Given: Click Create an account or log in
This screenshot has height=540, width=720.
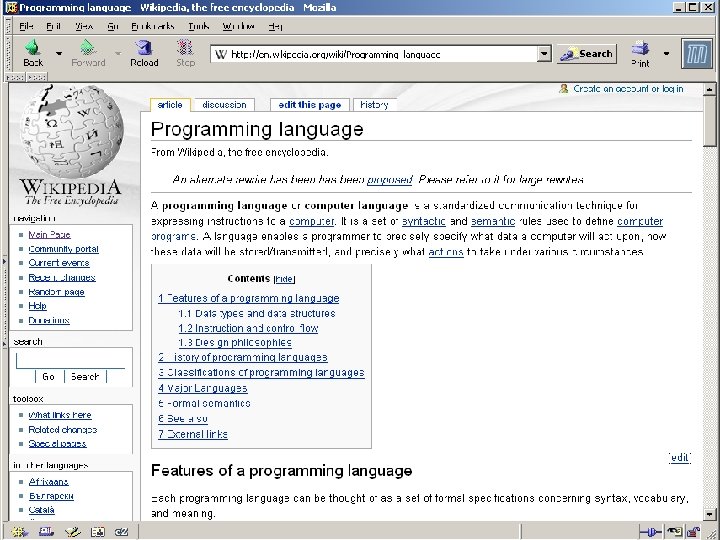Looking at the screenshot, I should [628, 89].
